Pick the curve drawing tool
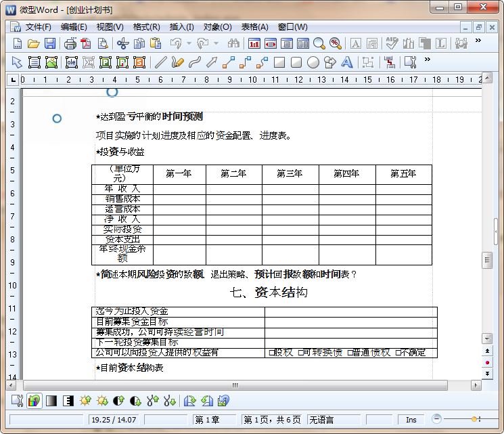Viewport: 504px width, 434px height. (x=195, y=62)
